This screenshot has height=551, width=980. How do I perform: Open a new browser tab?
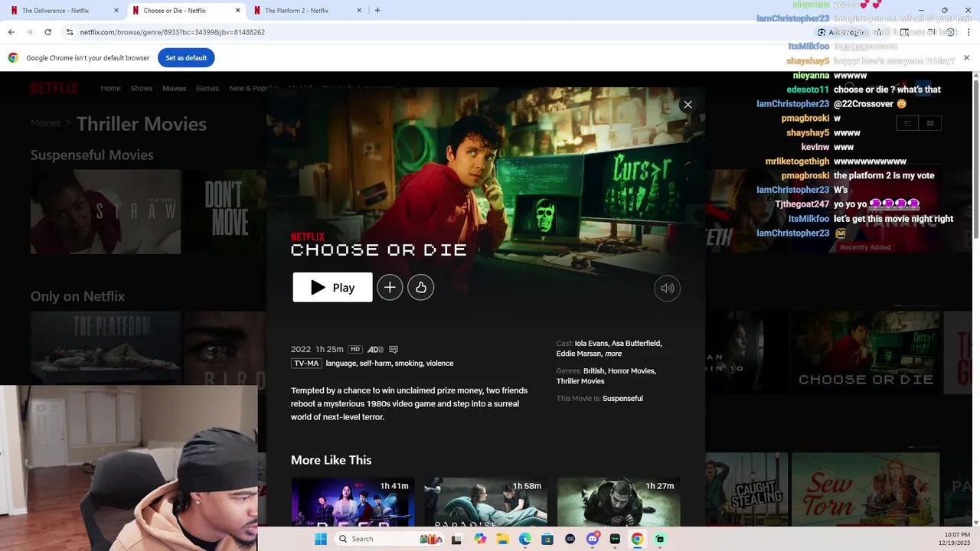(x=377, y=11)
